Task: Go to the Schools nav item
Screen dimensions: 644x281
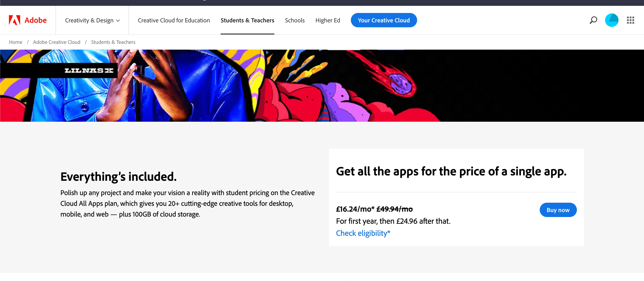Action: pyautogui.click(x=294, y=20)
